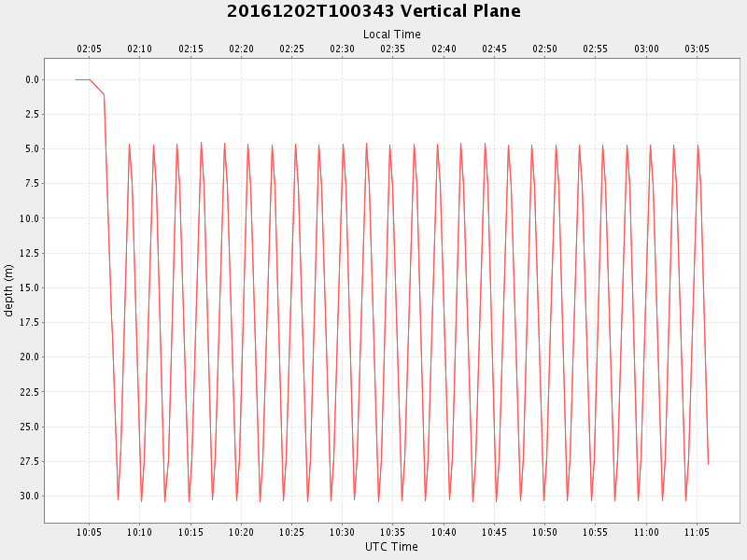Click the flat surface segment starting the red line
This screenshot has width=747, height=560.
(x=82, y=79)
